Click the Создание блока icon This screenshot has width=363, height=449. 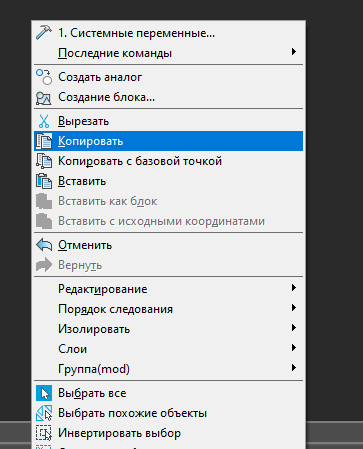44,98
